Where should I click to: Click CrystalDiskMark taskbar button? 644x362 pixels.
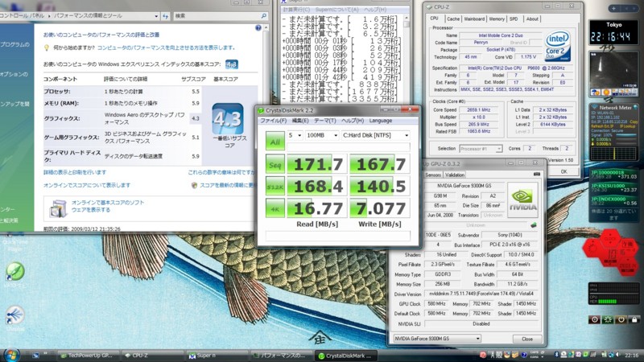click(x=345, y=356)
